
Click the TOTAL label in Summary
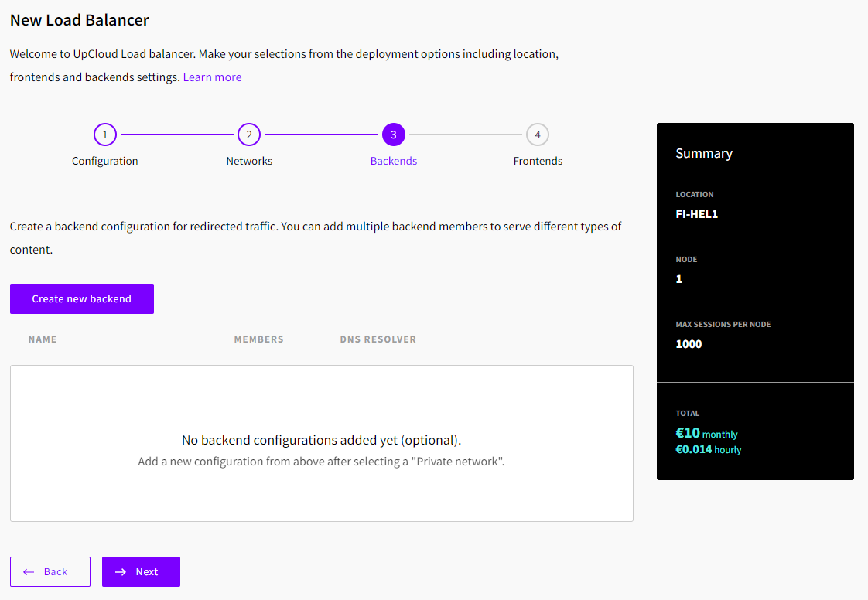tap(687, 414)
